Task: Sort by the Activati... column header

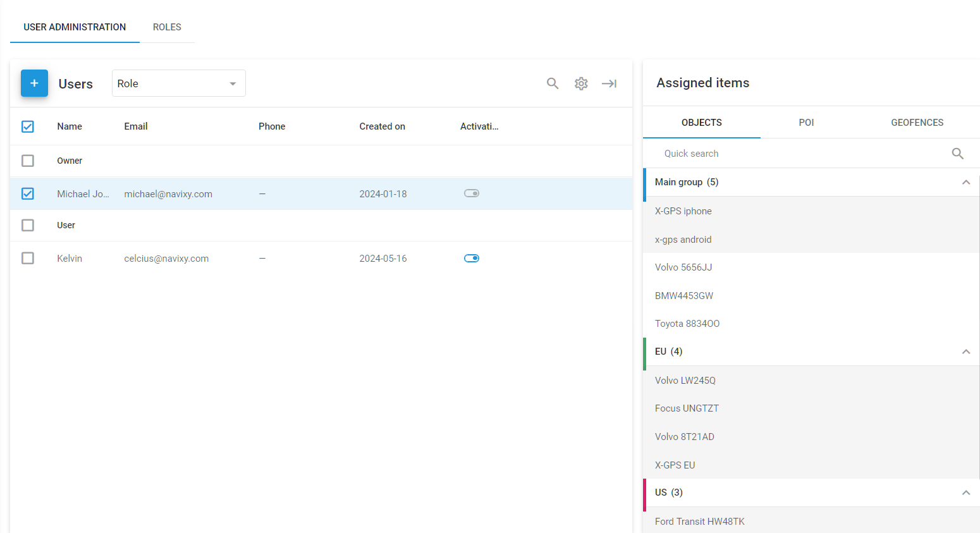Action: (x=479, y=126)
